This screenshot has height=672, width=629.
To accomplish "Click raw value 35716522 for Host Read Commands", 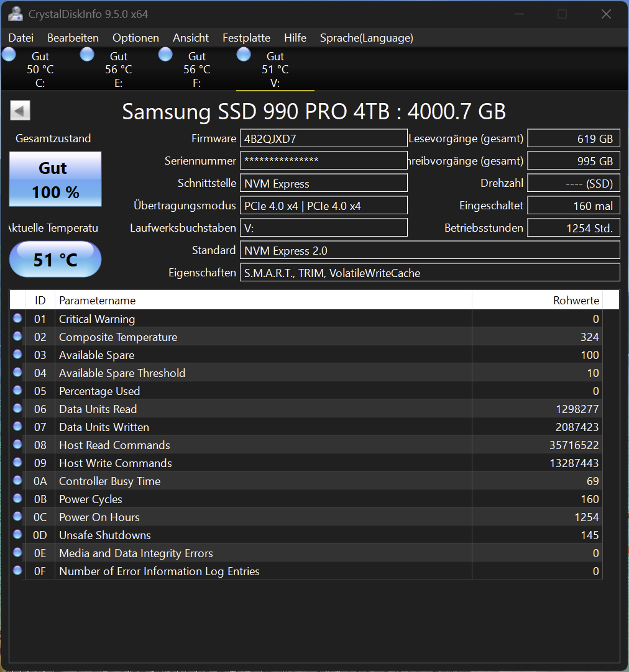I will pos(574,445).
